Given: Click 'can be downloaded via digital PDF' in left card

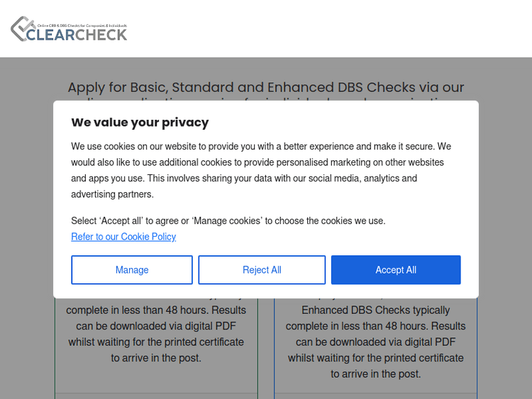Looking at the screenshot, I should point(156,326).
